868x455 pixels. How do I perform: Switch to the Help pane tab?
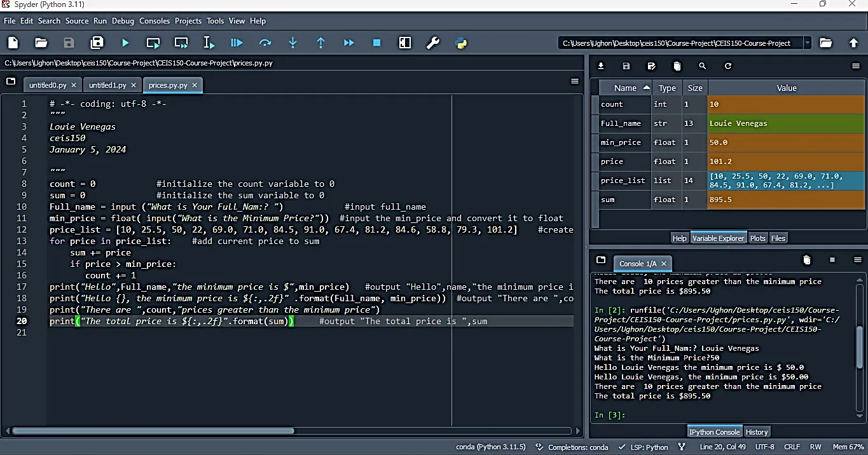[x=680, y=238]
